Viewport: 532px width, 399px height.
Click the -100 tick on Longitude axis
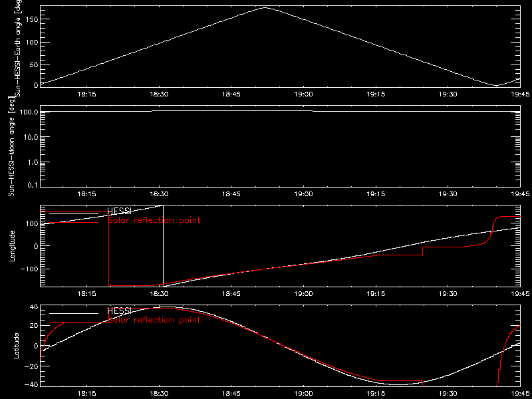(x=29, y=269)
